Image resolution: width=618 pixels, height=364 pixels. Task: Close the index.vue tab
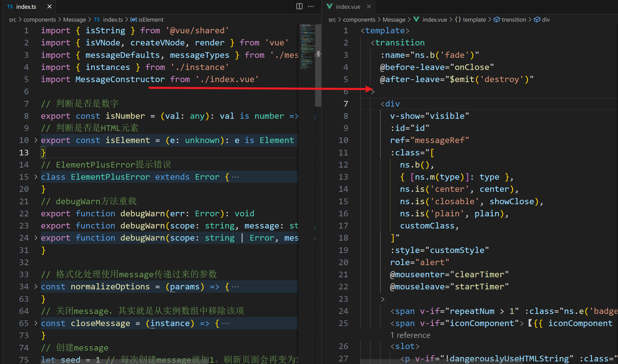click(x=369, y=6)
